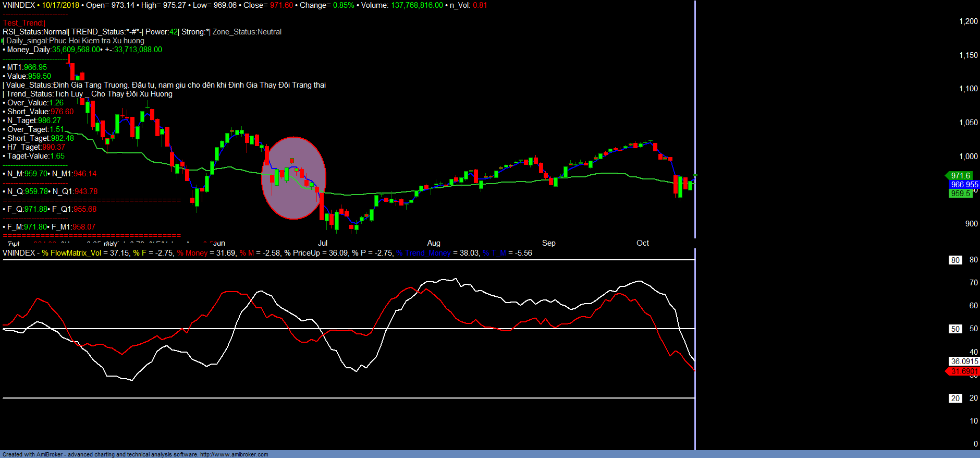
Task: Click the VNINDEX ticker title at top
Action: pos(19,5)
